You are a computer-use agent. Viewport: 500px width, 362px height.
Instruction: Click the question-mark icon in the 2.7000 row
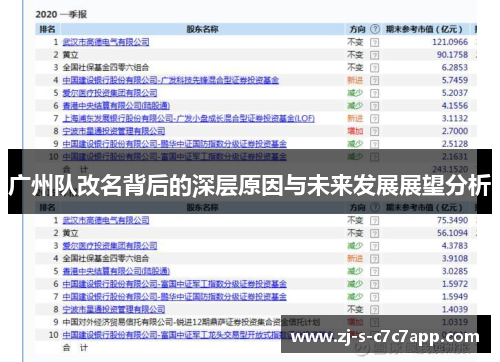tap(375, 131)
